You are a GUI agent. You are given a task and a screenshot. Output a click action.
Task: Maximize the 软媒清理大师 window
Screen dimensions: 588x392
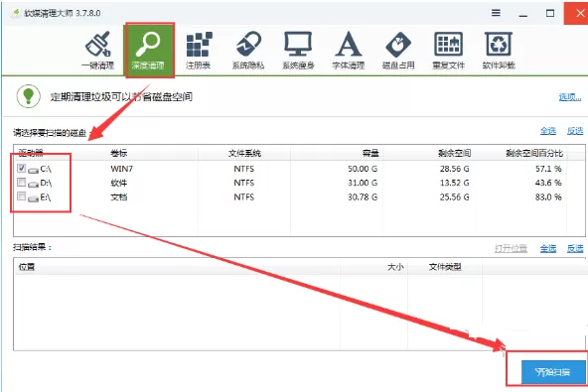(549, 13)
